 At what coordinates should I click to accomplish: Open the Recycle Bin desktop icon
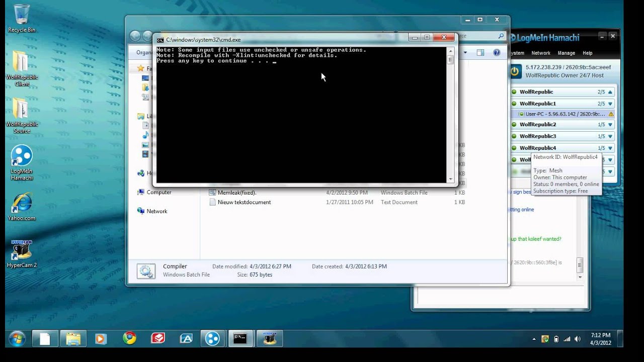(x=22, y=18)
